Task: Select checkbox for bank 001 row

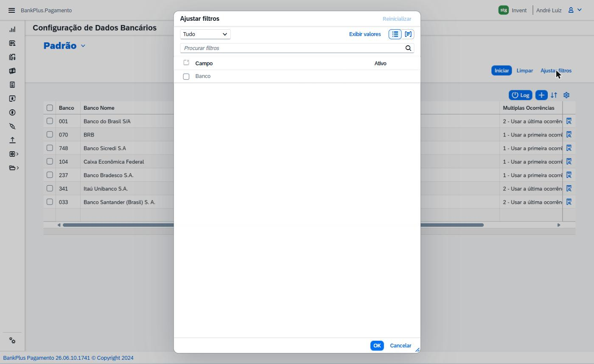Action: tap(50, 121)
